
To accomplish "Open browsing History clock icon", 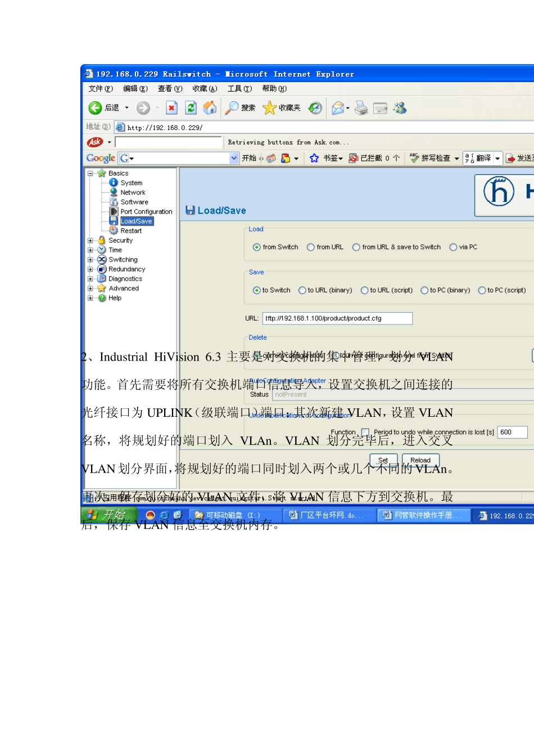I will 315,108.
